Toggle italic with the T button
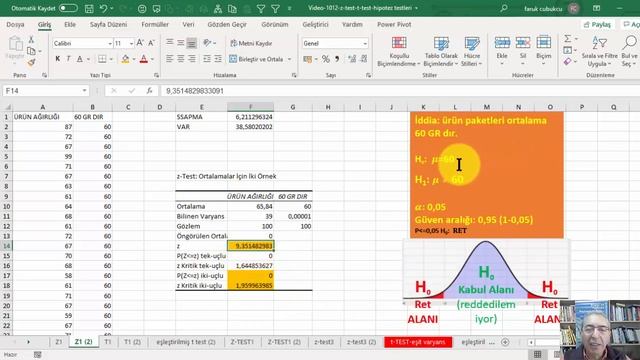 (68, 59)
